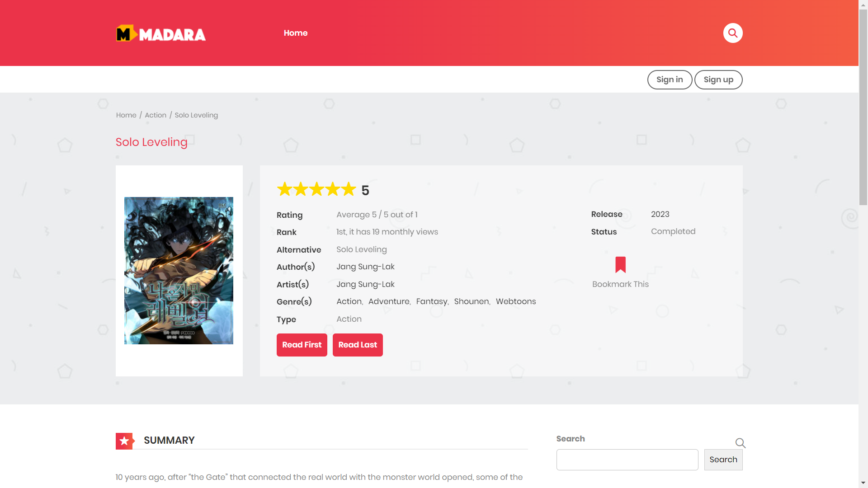This screenshot has height=488, width=868.
Task: Go to Action in the breadcrumb
Action: [155, 115]
